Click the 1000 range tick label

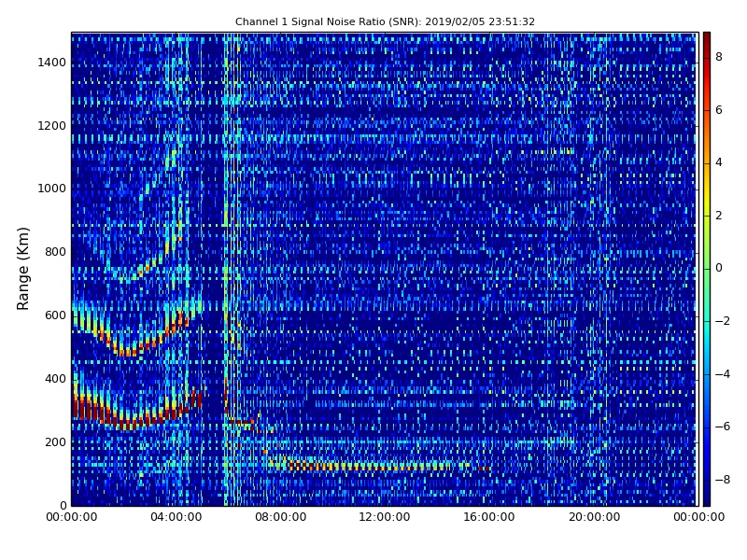click(52, 189)
